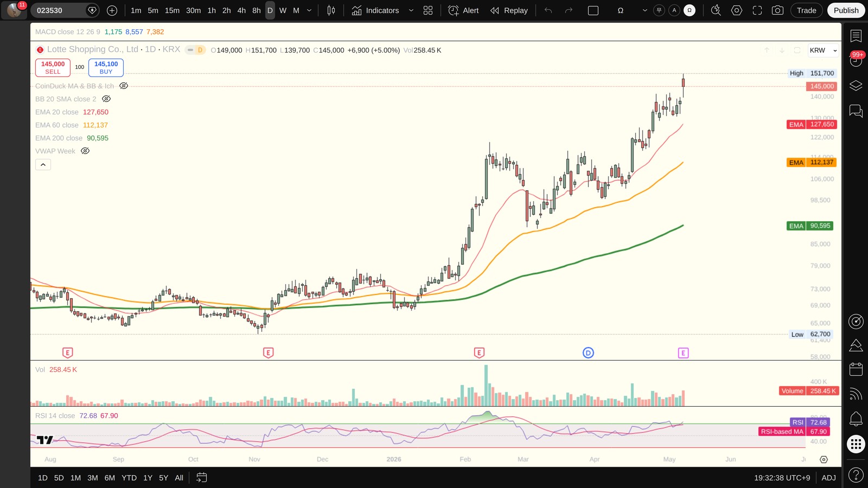Expand the indicator templates dropdown arrow

tap(411, 10)
